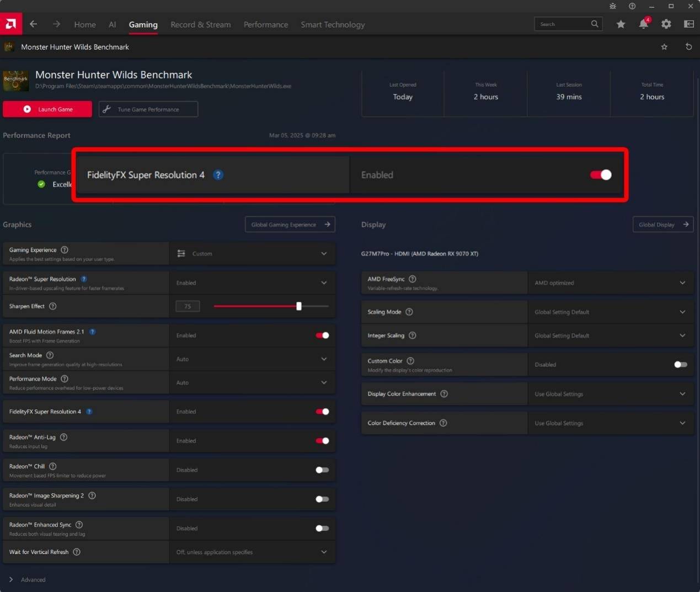Open Performance Mode help icon
This screenshot has height=592, width=700.
[x=65, y=379]
